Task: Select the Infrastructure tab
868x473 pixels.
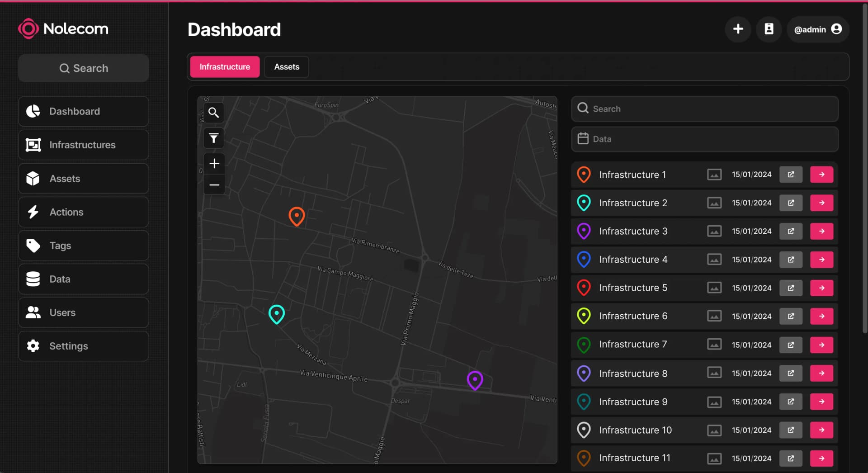Action: (225, 67)
